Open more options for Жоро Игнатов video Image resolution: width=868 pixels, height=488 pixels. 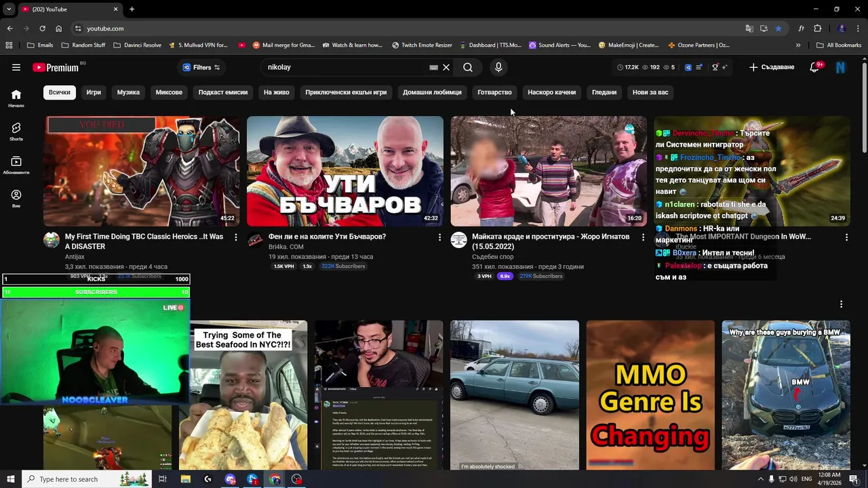643,237
